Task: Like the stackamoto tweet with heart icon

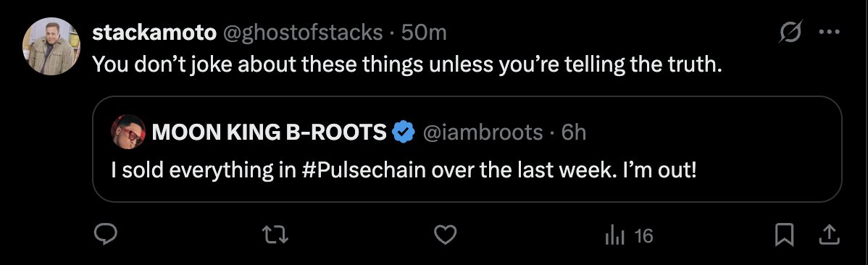Action: pyautogui.click(x=445, y=236)
